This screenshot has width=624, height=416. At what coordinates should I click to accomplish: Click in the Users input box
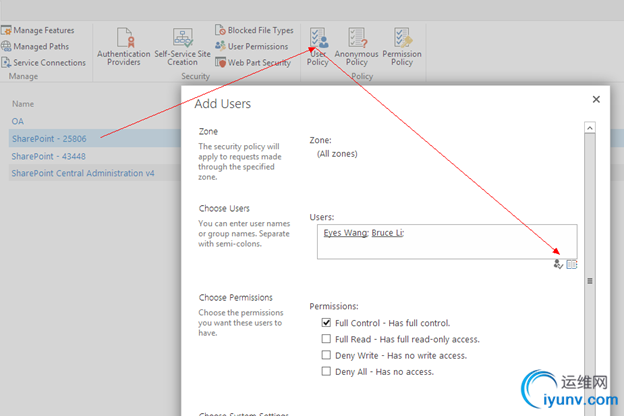(x=447, y=242)
